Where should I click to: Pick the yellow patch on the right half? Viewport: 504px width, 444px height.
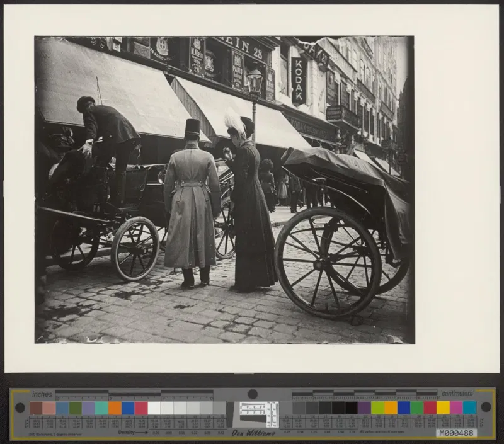point(443,407)
